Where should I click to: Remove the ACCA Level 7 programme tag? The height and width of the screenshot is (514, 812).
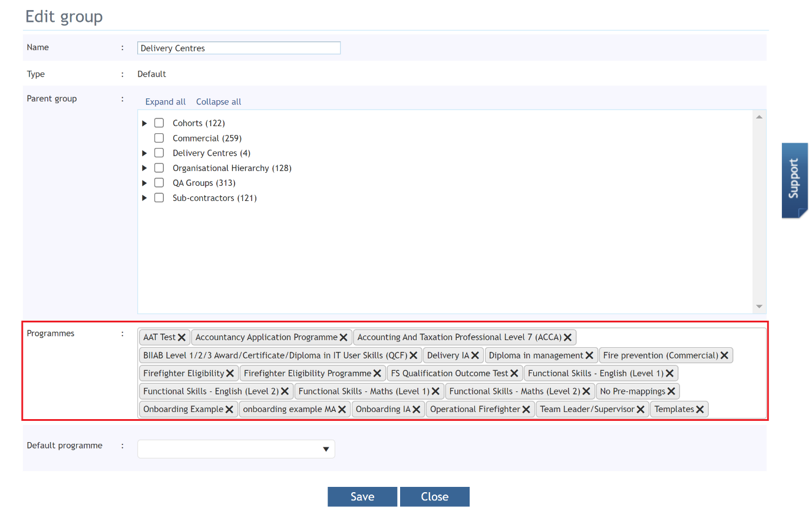coord(567,337)
